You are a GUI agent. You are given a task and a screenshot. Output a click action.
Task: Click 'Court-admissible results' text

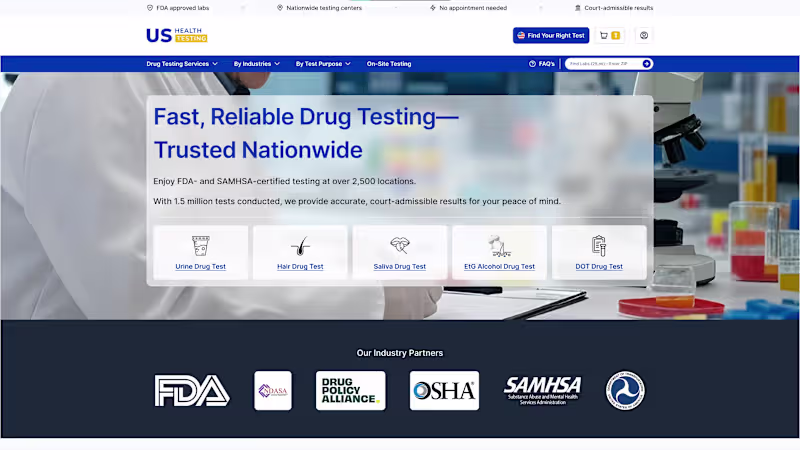click(618, 8)
